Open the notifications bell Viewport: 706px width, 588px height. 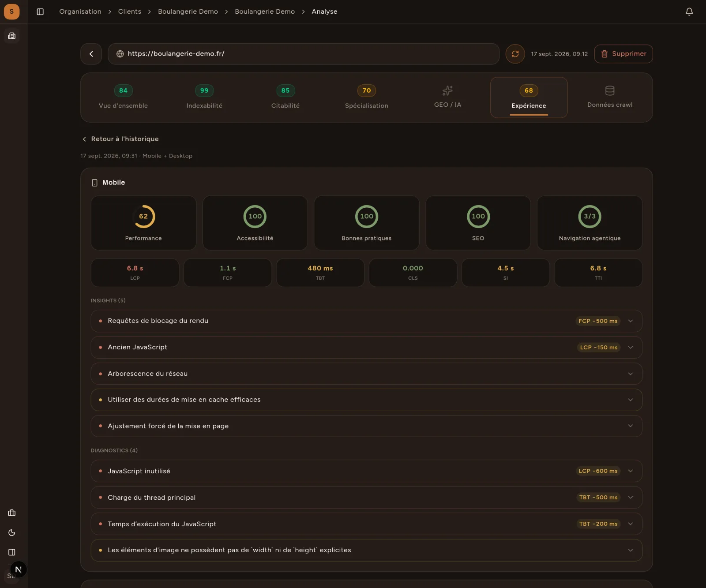[689, 11]
